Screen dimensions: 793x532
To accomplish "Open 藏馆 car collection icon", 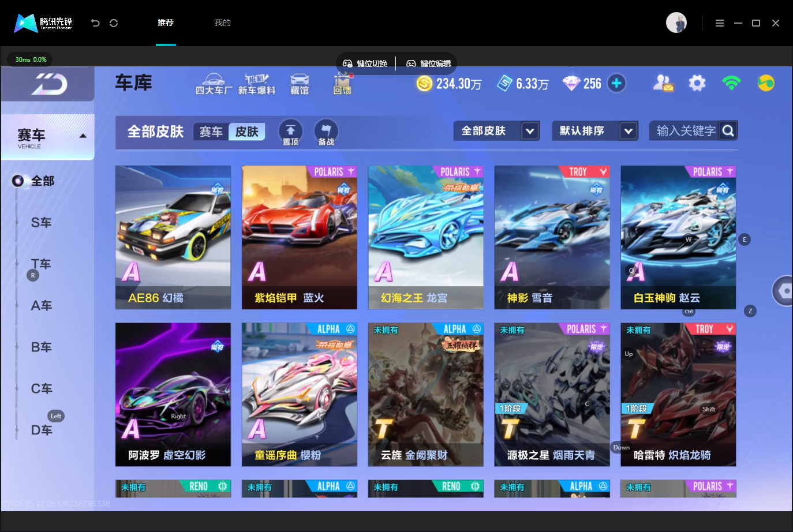I will pyautogui.click(x=300, y=84).
